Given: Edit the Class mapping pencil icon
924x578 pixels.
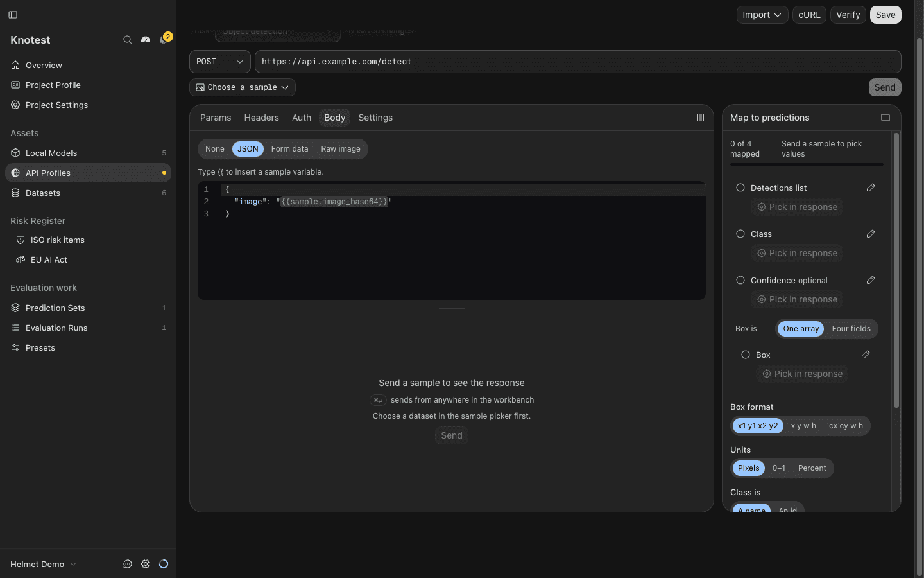Looking at the screenshot, I should pyautogui.click(x=871, y=234).
